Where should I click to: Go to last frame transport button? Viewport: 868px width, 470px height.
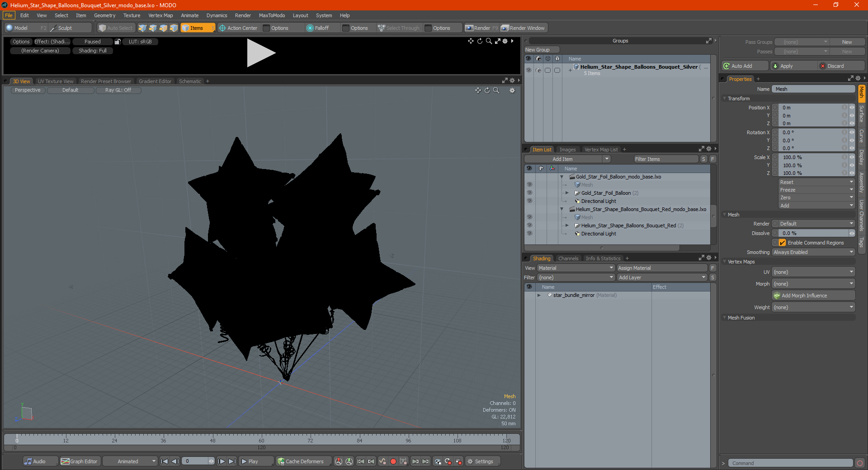(232, 461)
